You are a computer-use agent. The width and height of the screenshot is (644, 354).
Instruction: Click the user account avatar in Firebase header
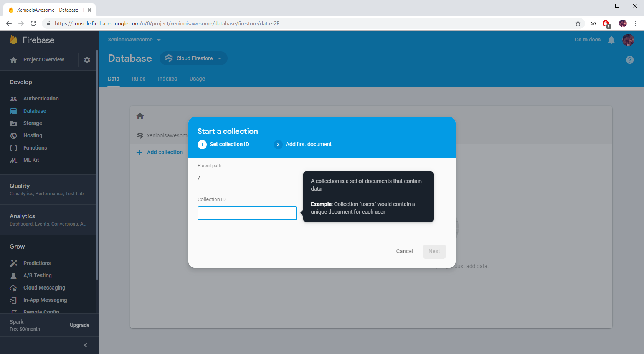[x=628, y=40]
